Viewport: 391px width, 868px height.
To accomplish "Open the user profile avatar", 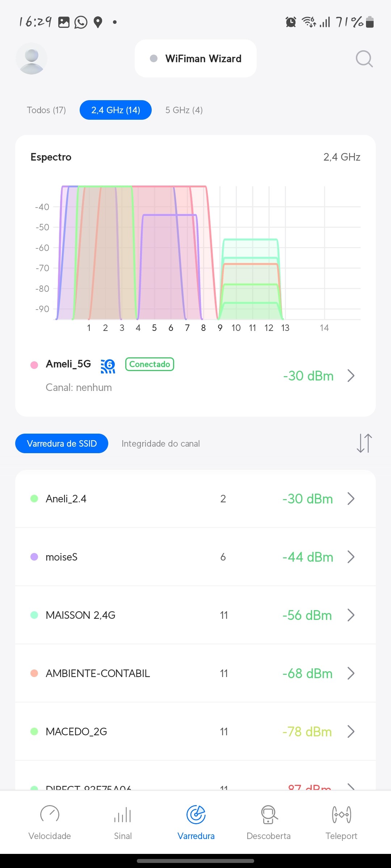I will click(31, 59).
